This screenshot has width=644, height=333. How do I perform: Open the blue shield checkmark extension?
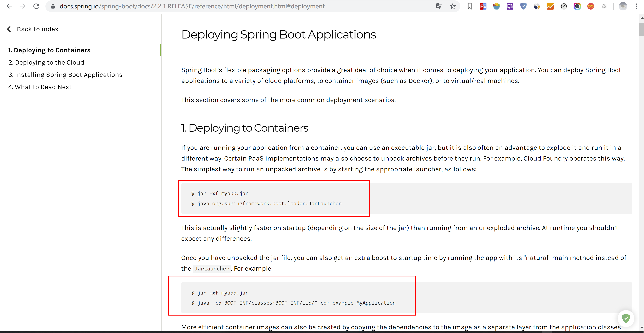coord(523,6)
